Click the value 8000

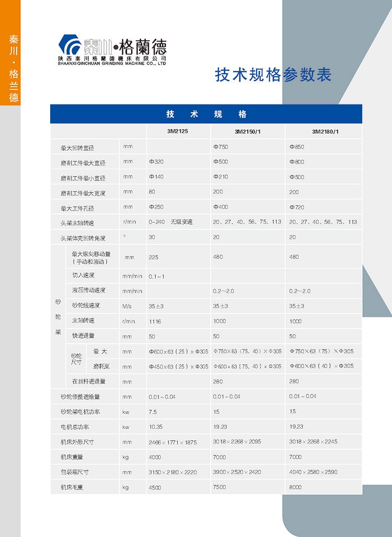click(x=295, y=487)
